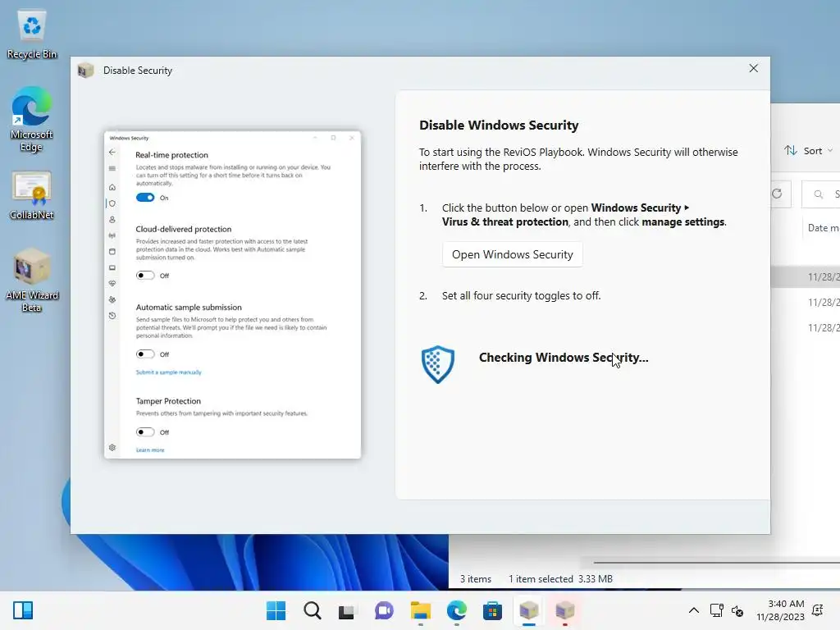This screenshot has width=840, height=630.
Task: Click Date modified column header in File Explorer
Action: click(x=823, y=228)
